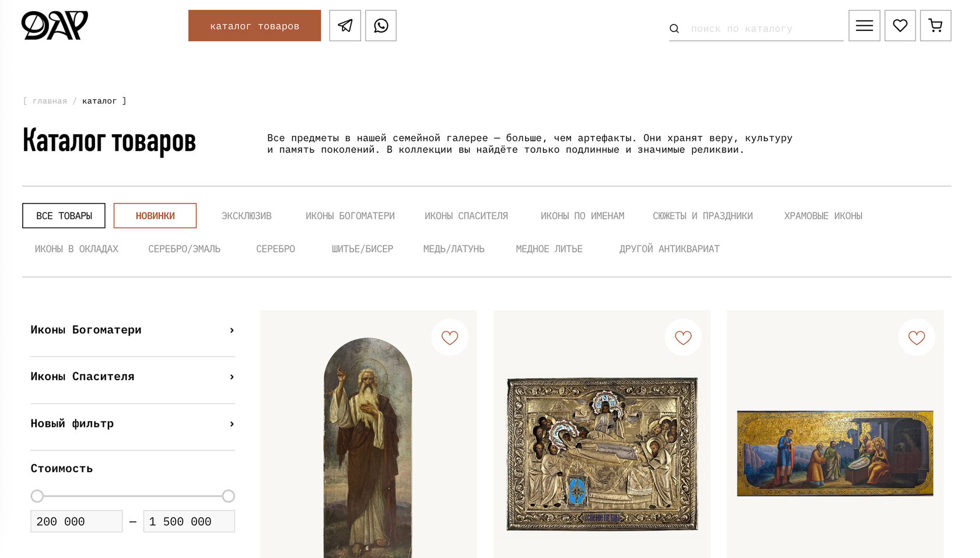Expand the Новый фильтр section
The height and width of the screenshot is (558, 980).
[132, 424]
